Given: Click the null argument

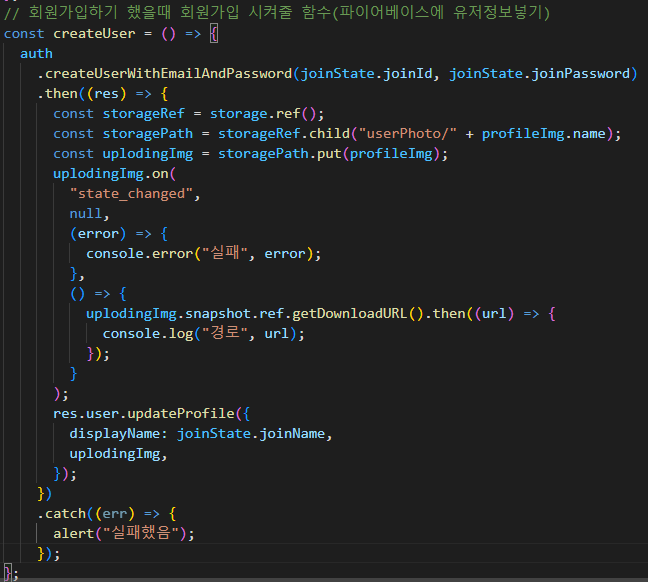Looking at the screenshot, I should tap(86, 214).
